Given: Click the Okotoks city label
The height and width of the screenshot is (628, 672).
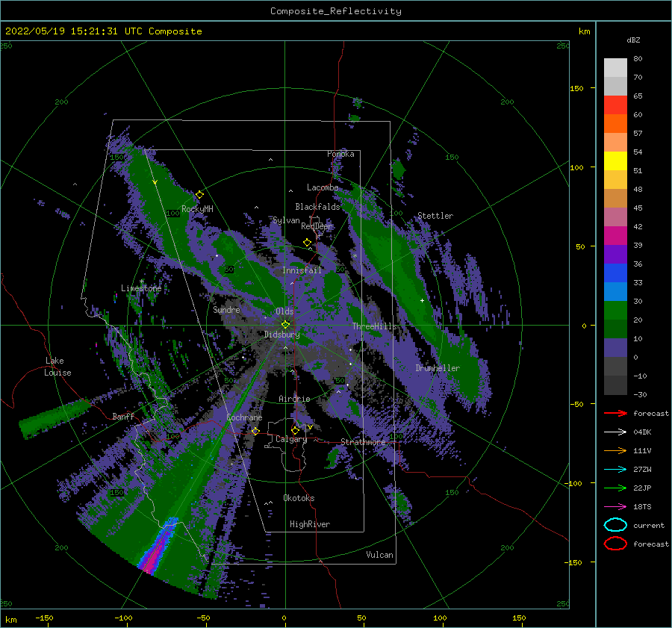Looking at the screenshot, I should [299, 497].
